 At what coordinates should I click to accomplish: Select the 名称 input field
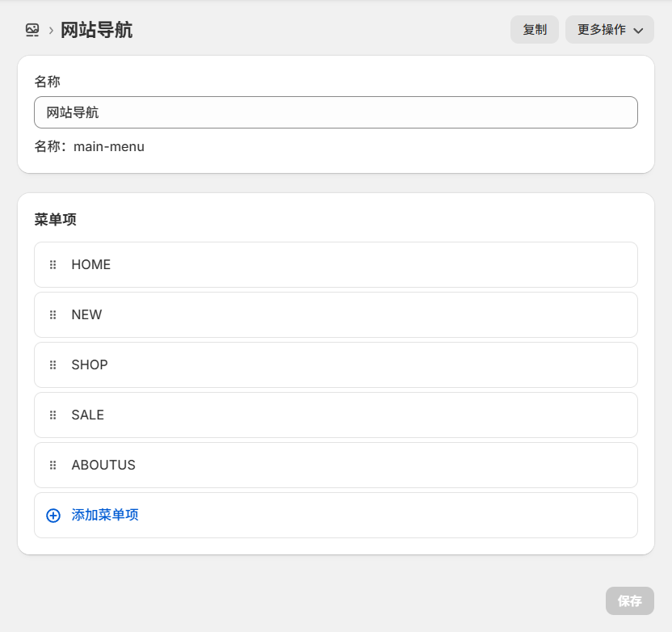pos(336,112)
